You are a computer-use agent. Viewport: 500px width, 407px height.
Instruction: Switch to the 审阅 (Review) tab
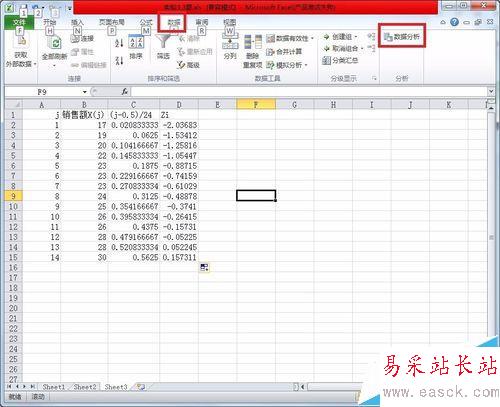point(202,22)
